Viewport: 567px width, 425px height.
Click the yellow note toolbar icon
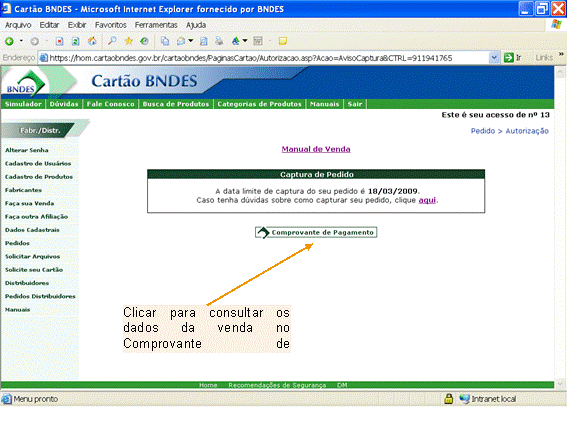coord(283,41)
